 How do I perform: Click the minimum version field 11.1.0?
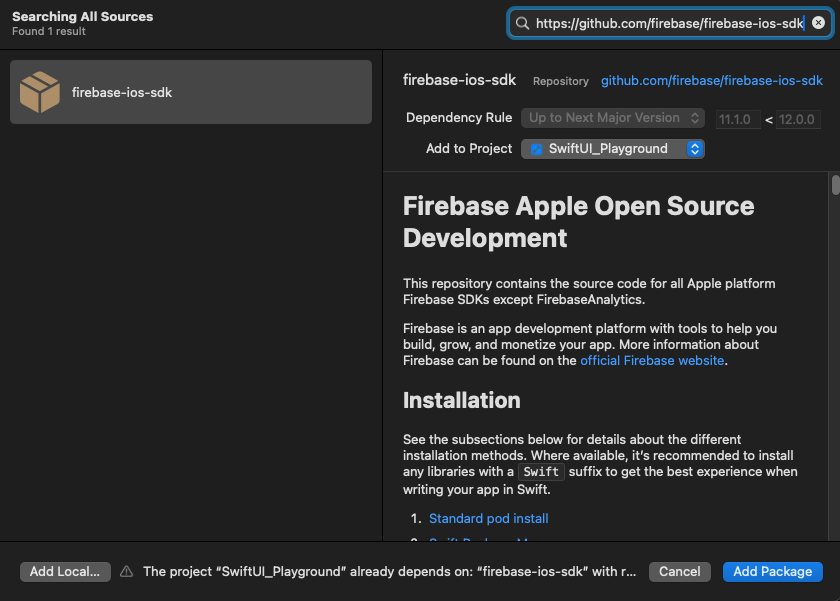[738, 119]
